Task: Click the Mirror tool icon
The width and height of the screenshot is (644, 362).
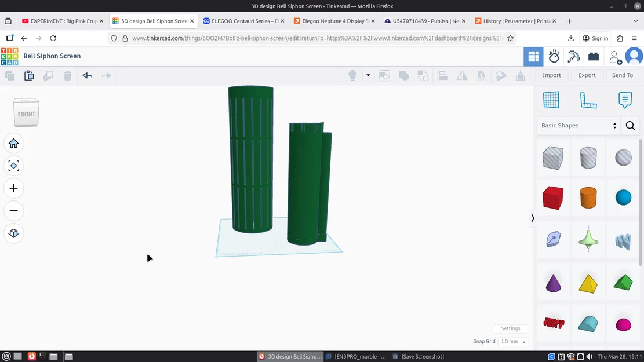Action: coord(461,75)
